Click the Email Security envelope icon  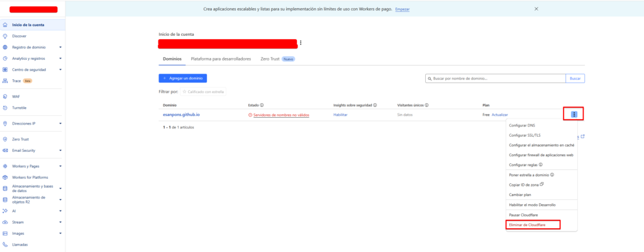(x=5, y=151)
